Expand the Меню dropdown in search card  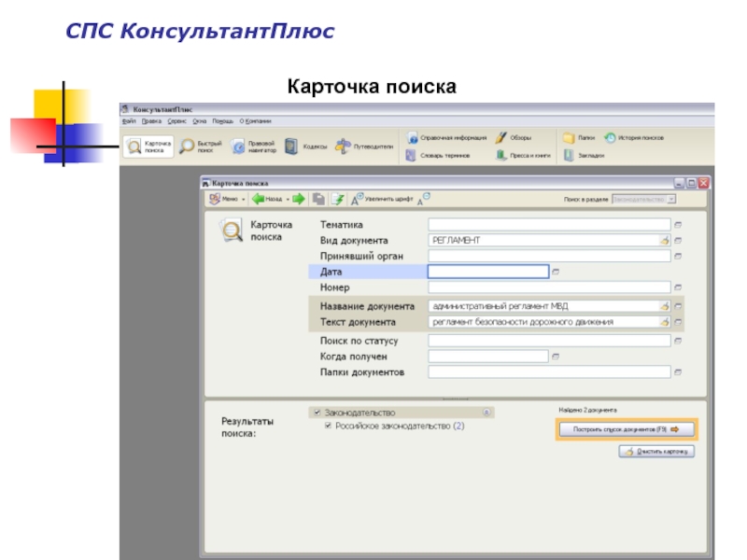click(244, 199)
